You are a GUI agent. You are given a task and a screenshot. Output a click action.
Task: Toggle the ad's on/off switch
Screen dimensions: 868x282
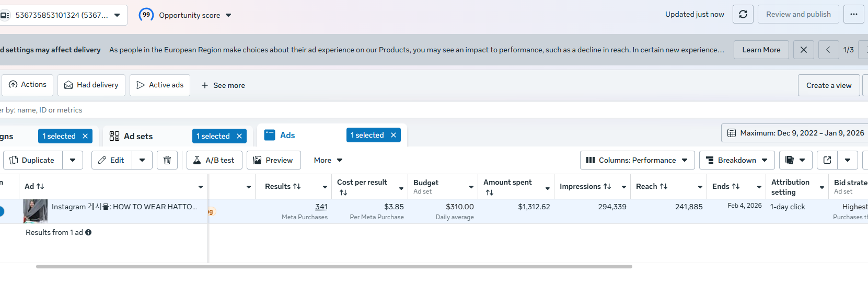click(x=2, y=211)
